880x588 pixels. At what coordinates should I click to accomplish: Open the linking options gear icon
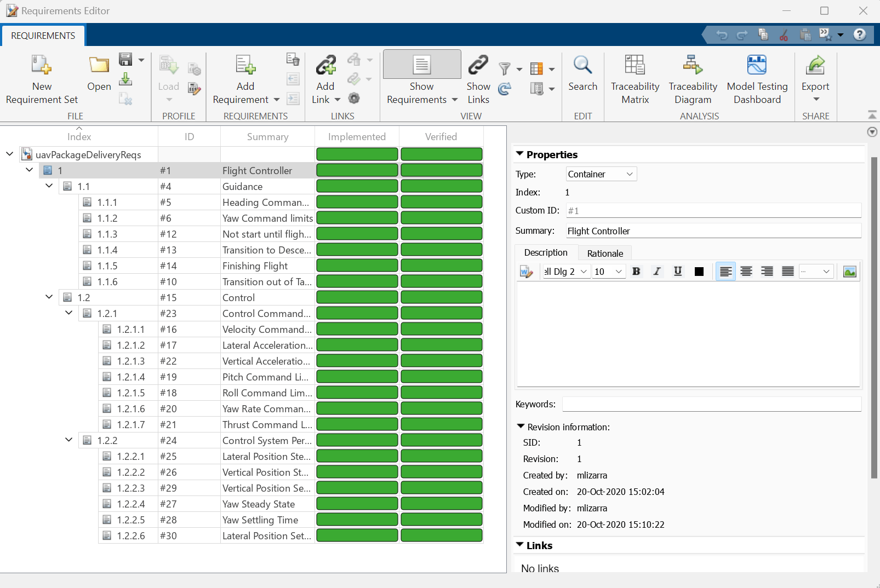(353, 98)
